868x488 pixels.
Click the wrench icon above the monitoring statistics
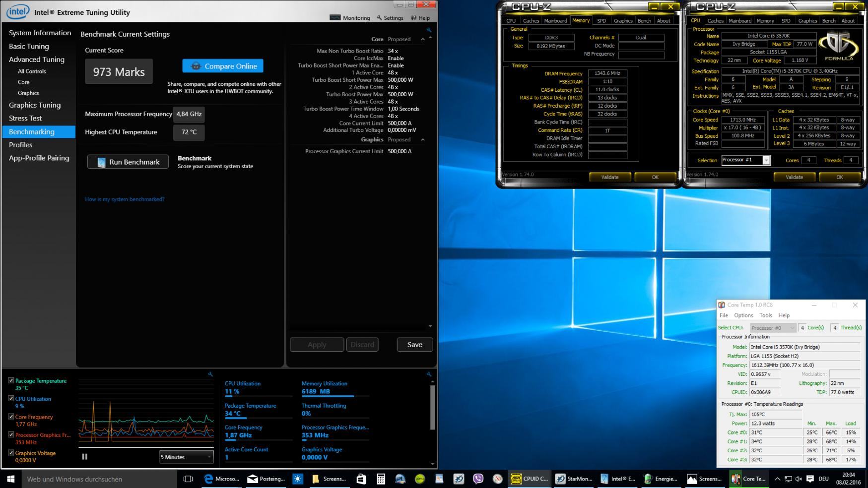tap(429, 374)
